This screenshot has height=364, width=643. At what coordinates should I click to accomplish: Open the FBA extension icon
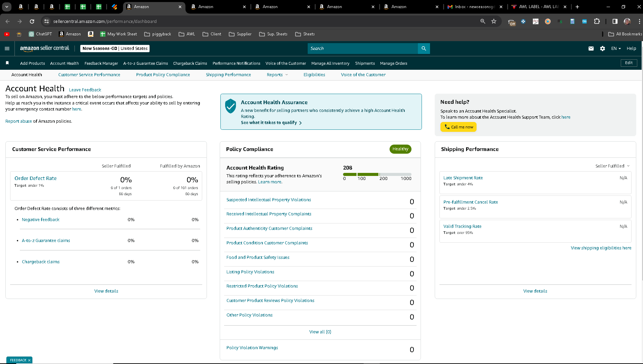(584, 21)
